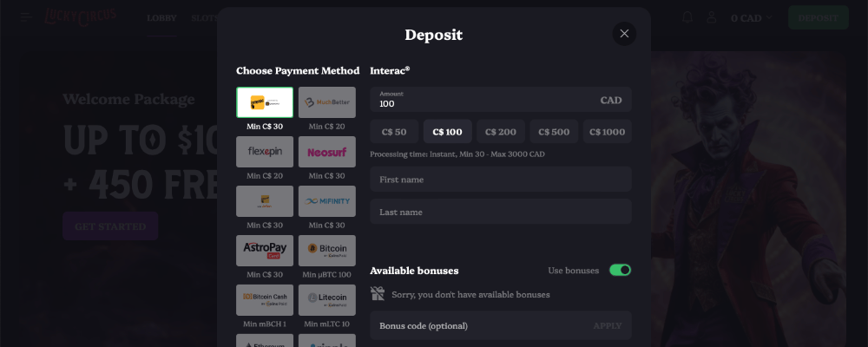Pick Flexepin payment option
The width and height of the screenshot is (868, 347).
pos(265,152)
